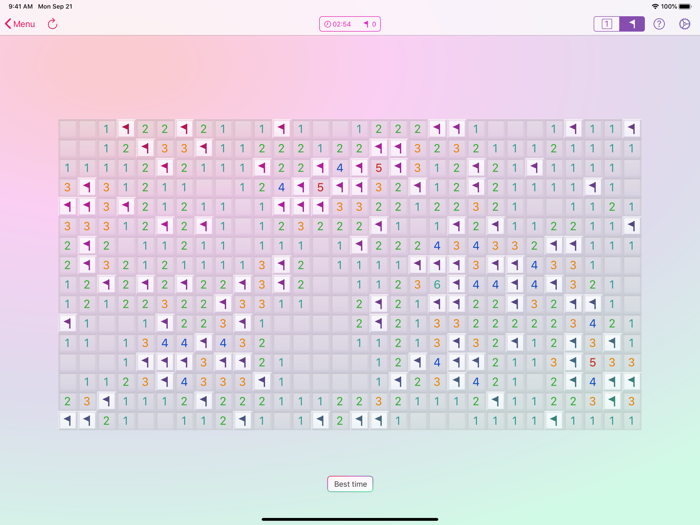Open the Best time button
700x525 pixels.
(350, 484)
